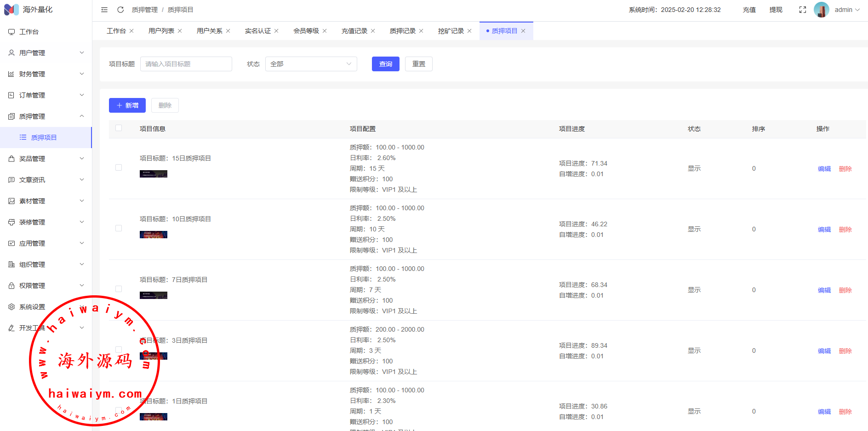Image resolution: width=868 pixels, height=431 pixels.
Task: Switch to the 实名认证 tab
Action: tap(257, 31)
